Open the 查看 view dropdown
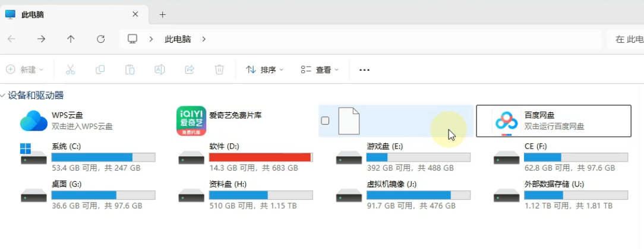 (320, 70)
